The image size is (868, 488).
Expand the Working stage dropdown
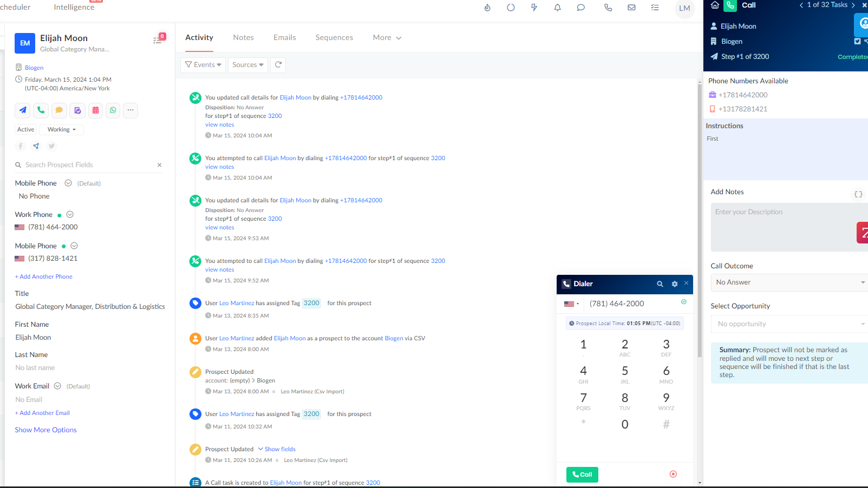[61, 130]
